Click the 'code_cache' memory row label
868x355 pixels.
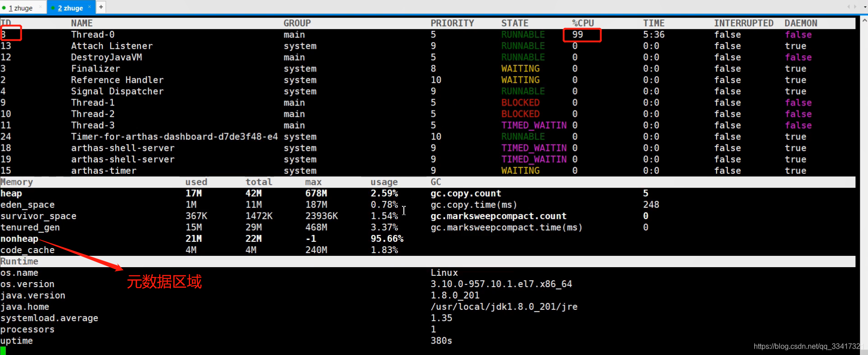(27, 250)
